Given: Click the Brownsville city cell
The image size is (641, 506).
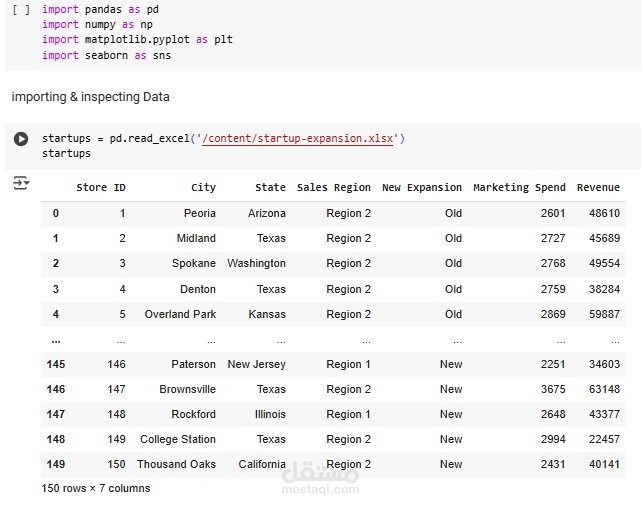Looking at the screenshot, I should point(187,389).
